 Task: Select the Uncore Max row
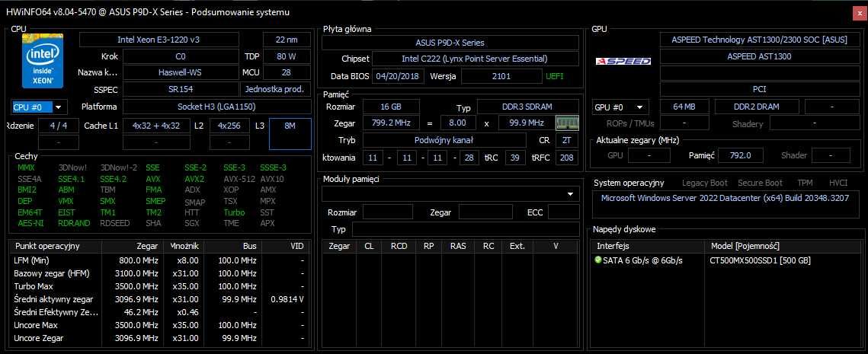click(160, 325)
